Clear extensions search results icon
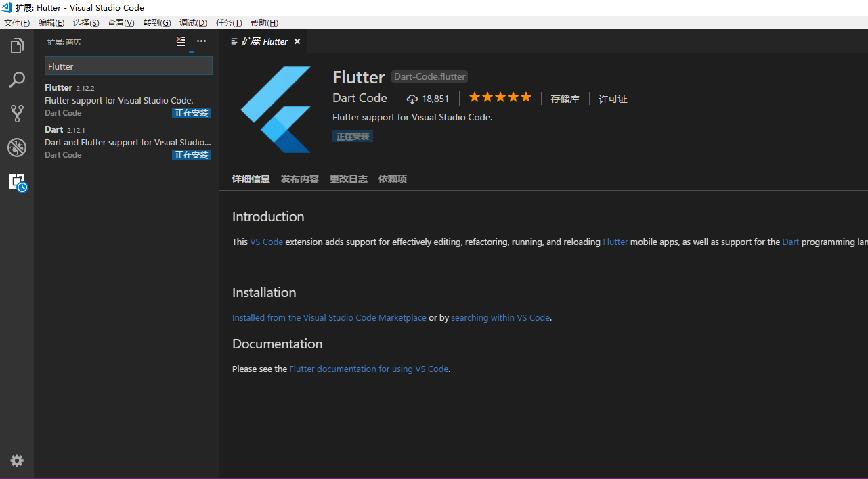868x479 pixels. coord(181,41)
